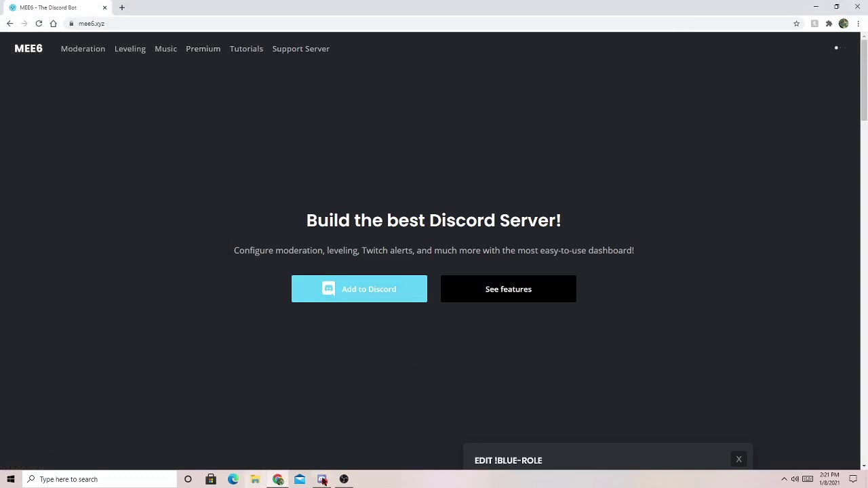Bookmark this page with star icon
This screenshot has height=488, width=868.
point(797,24)
